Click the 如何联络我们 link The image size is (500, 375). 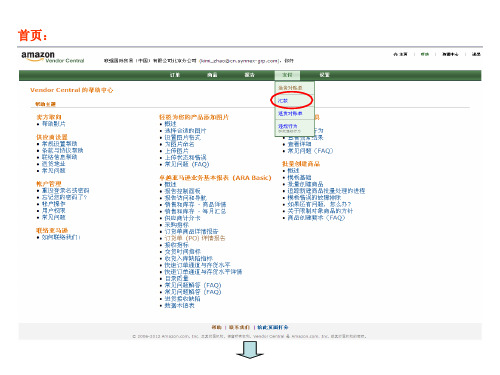(x=61, y=237)
